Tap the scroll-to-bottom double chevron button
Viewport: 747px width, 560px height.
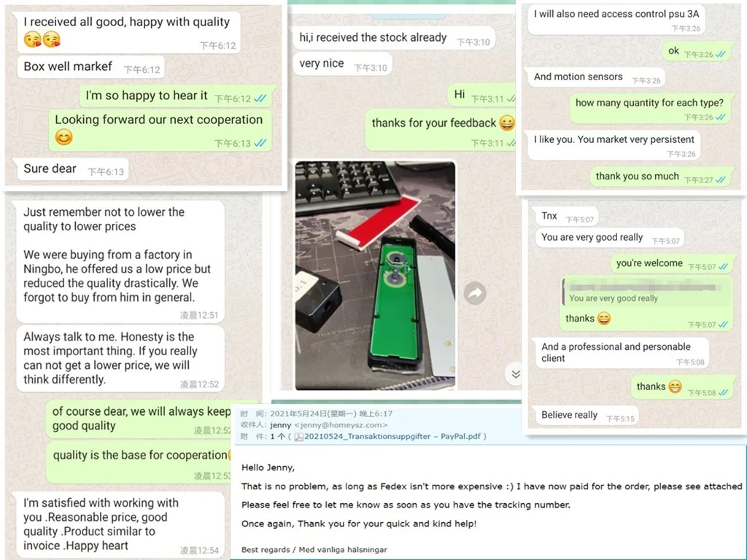pyautogui.click(x=516, y=374)
